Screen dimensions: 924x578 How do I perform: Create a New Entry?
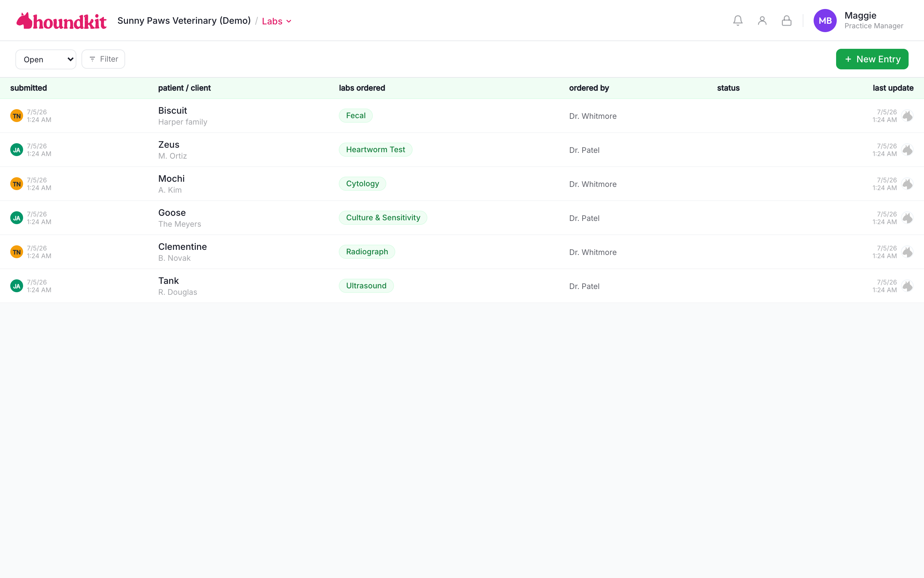click(x=872, y=59)
